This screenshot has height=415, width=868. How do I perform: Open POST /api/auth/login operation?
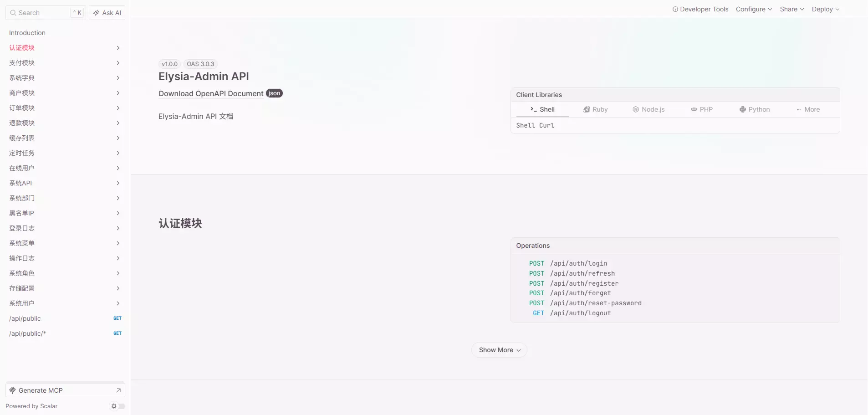[568, 263]
